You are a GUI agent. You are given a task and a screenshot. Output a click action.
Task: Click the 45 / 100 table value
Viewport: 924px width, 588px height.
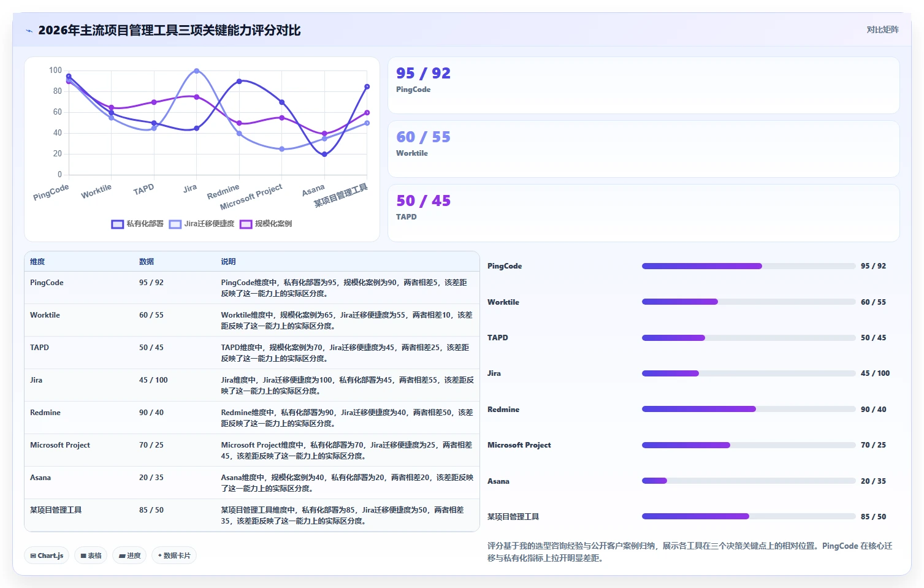tap(153, 380)
